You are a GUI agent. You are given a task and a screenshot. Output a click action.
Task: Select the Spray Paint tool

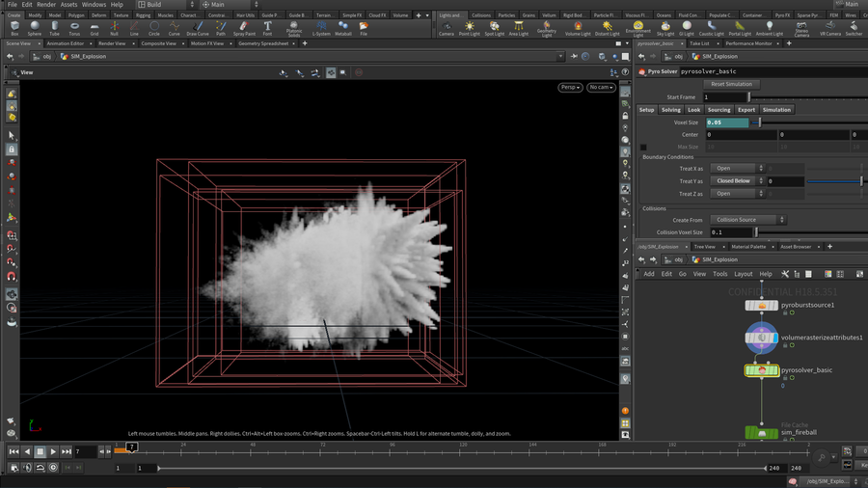244,28
